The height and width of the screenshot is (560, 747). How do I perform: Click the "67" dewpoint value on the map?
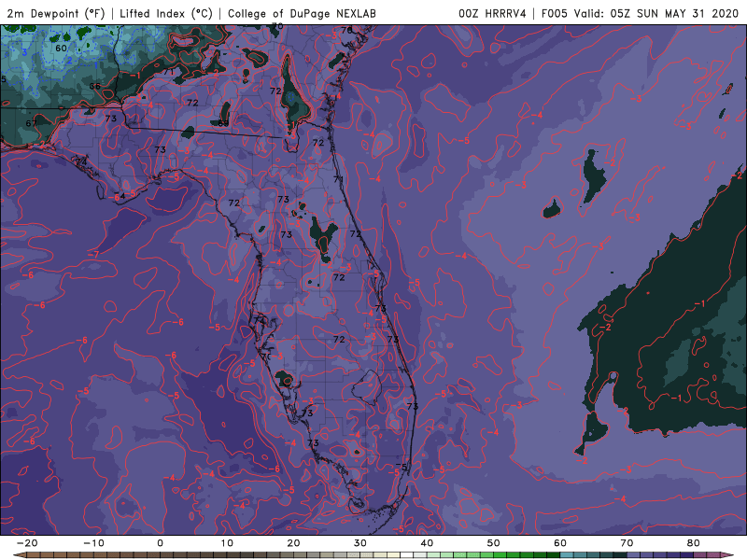point(31,123)
